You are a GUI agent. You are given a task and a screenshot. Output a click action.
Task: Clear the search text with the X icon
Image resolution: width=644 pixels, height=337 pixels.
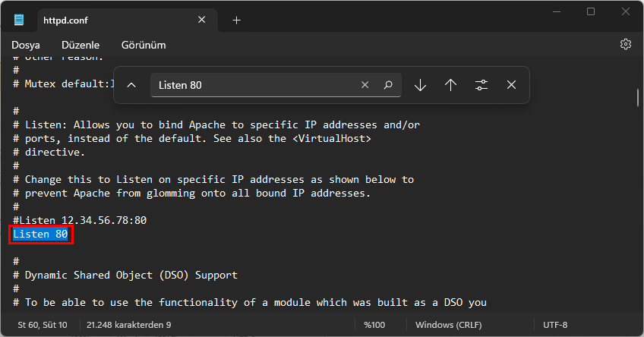point(365,85)
